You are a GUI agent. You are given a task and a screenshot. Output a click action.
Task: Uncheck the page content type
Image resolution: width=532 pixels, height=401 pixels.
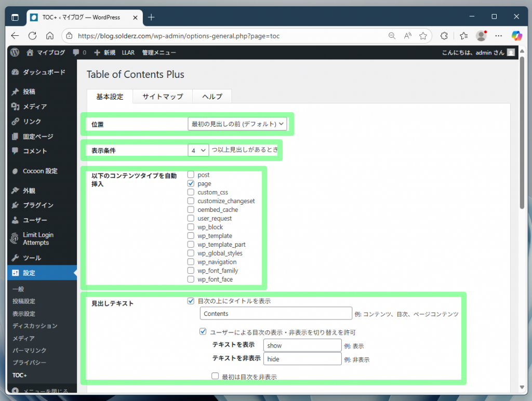[191, 183]
